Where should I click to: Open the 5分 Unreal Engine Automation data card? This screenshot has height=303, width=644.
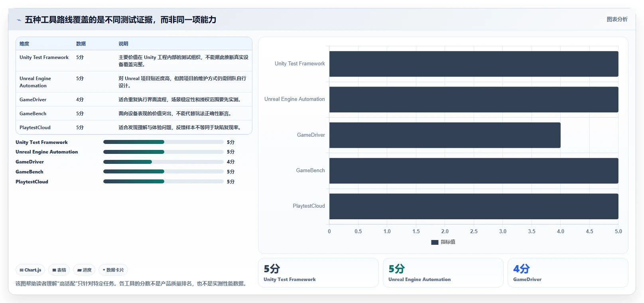[443, 273]
